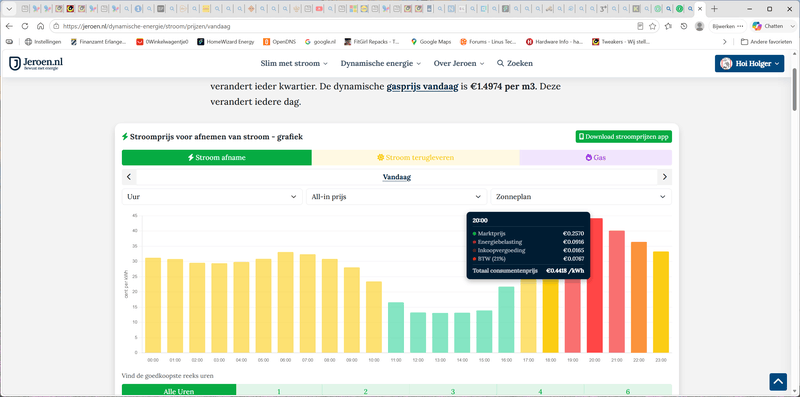Click the Jeroen.nl logo

pos(36,63)
